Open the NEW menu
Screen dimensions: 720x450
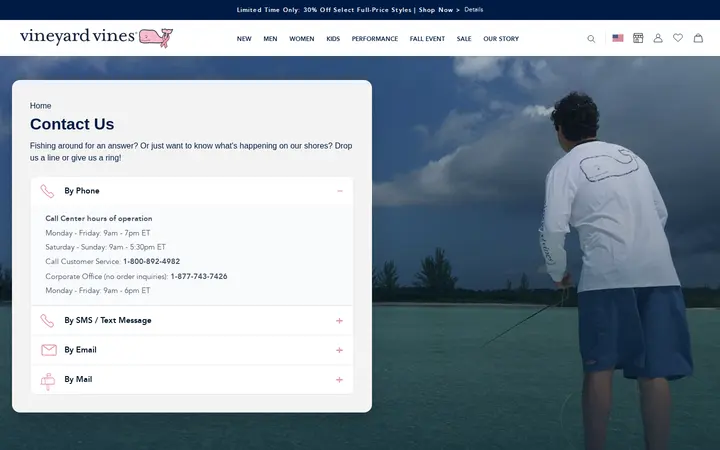tap(244, 39)
